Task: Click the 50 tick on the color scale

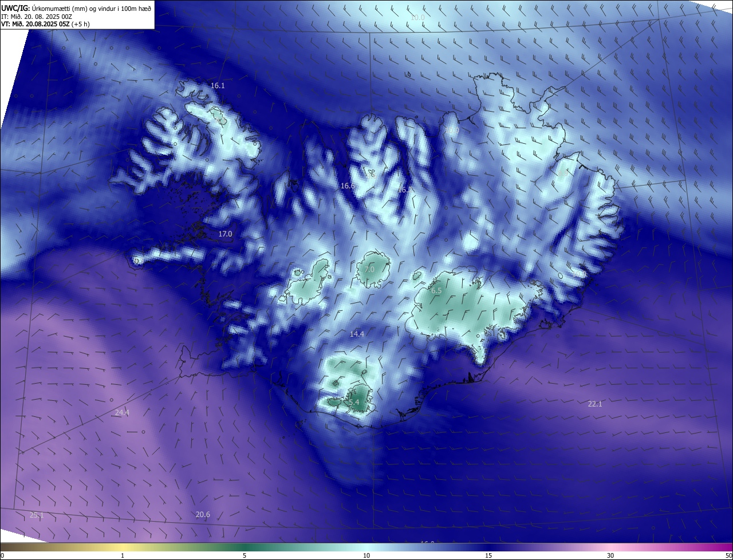Action: pyautogui.click(x=728, y=555)
